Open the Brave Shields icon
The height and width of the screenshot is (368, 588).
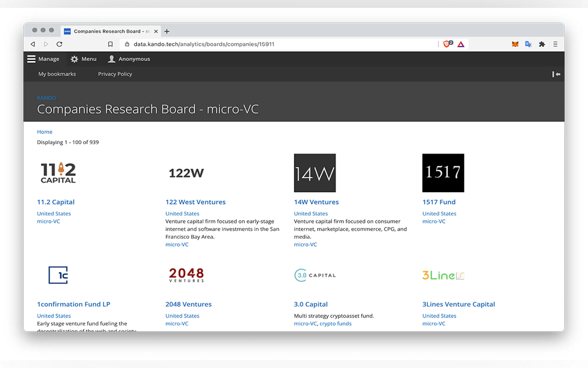tap(447, 44)
